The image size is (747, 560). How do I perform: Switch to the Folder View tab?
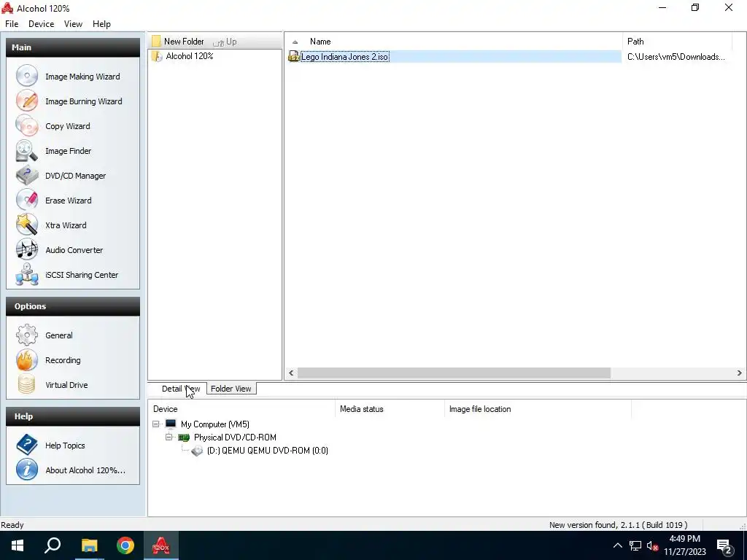(x=231, y=389)
